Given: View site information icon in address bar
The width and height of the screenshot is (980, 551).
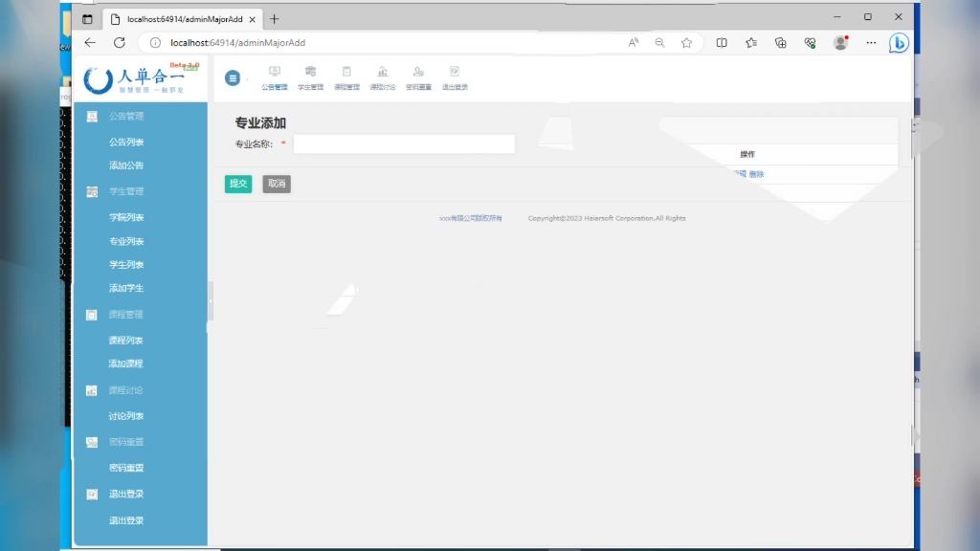Looking at the screenshot, I should 155,42.
